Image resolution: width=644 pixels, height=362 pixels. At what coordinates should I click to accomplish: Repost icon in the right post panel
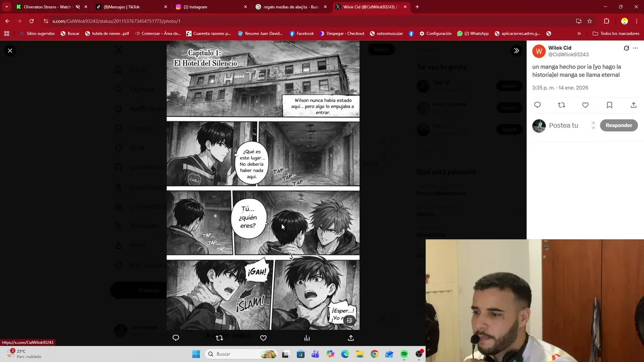tap(561, 105)
